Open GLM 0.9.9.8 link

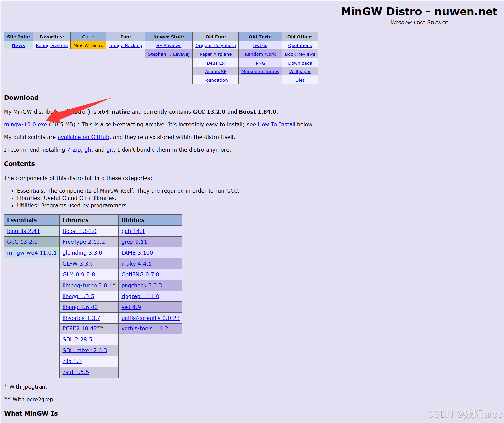coord(79,274)
